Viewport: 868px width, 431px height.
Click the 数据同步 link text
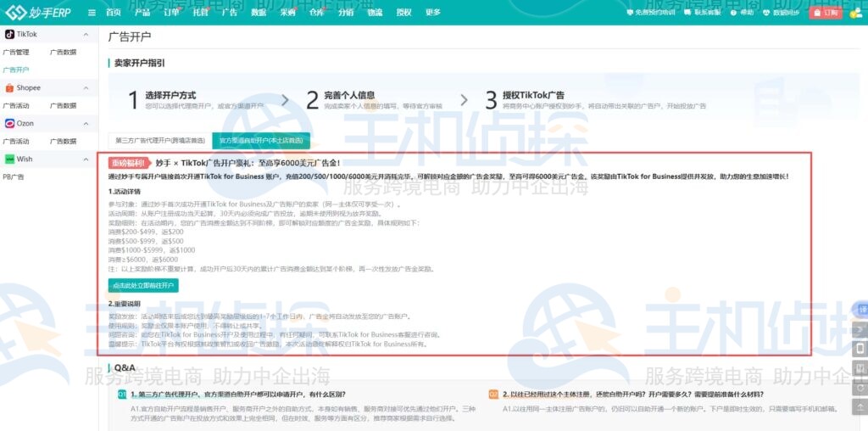click(786, 12)
